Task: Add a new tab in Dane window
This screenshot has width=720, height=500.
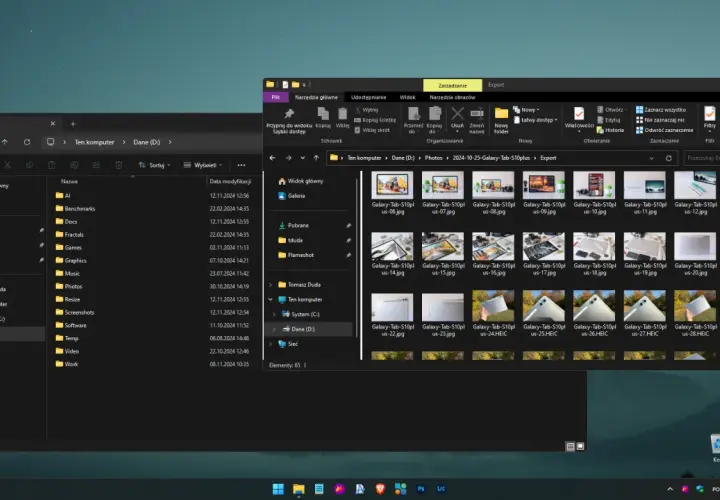Action: click(73, 124)
